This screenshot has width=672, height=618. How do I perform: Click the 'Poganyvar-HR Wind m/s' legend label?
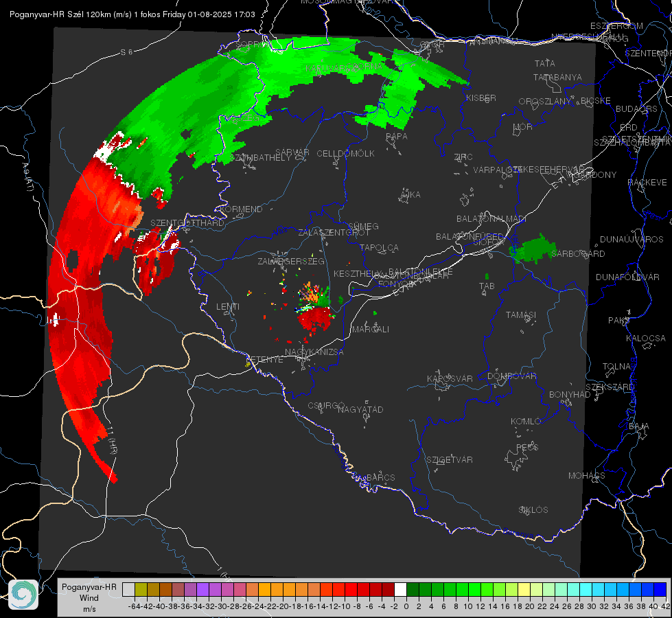[x=89, y=598]
